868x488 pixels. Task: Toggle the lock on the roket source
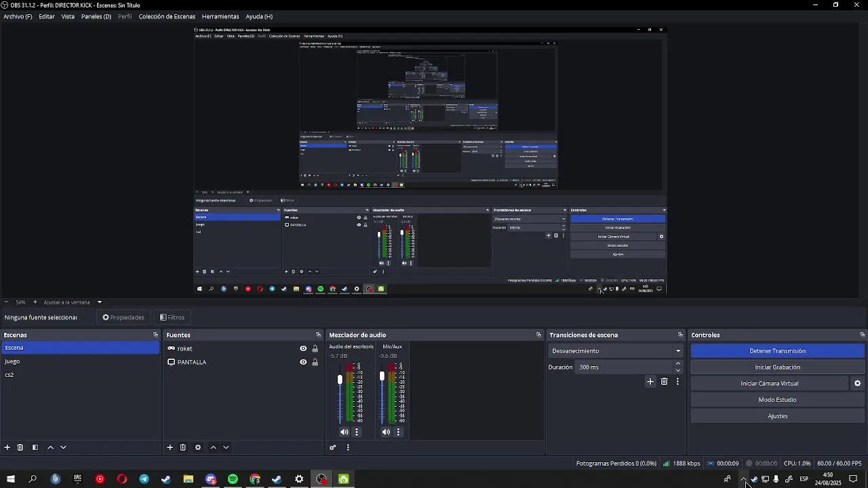pyautogui.click(x=315, y=348)
